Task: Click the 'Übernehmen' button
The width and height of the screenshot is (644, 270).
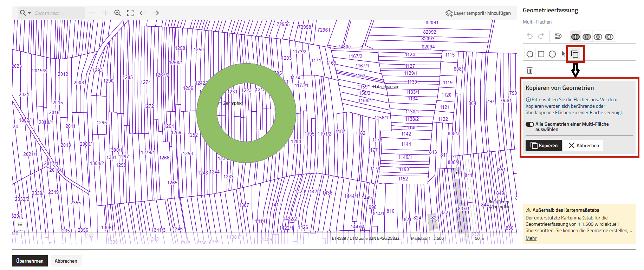Action: 30,261
